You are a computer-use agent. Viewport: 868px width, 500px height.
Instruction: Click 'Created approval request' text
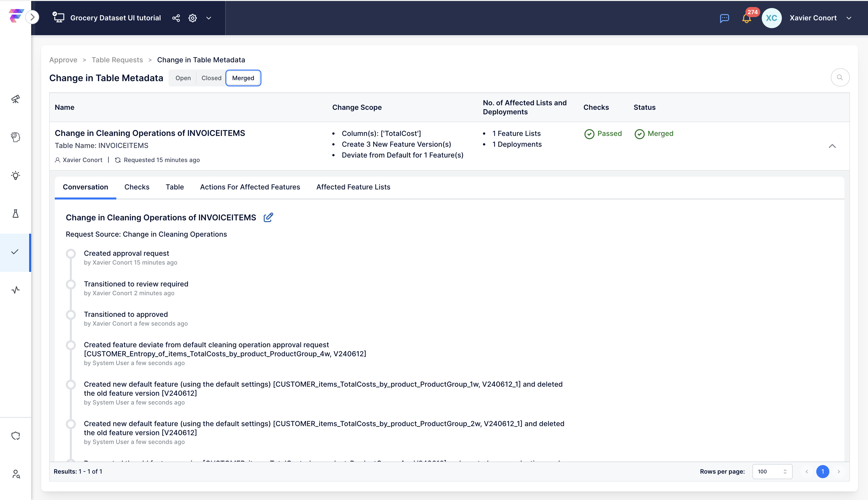pyautogui.click(x=126, y=254)
